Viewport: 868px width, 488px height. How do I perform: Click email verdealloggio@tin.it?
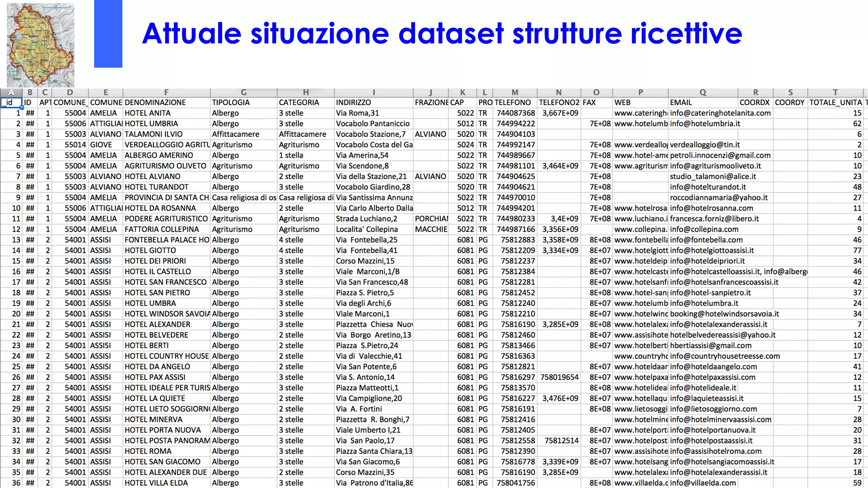pos(705,145)
